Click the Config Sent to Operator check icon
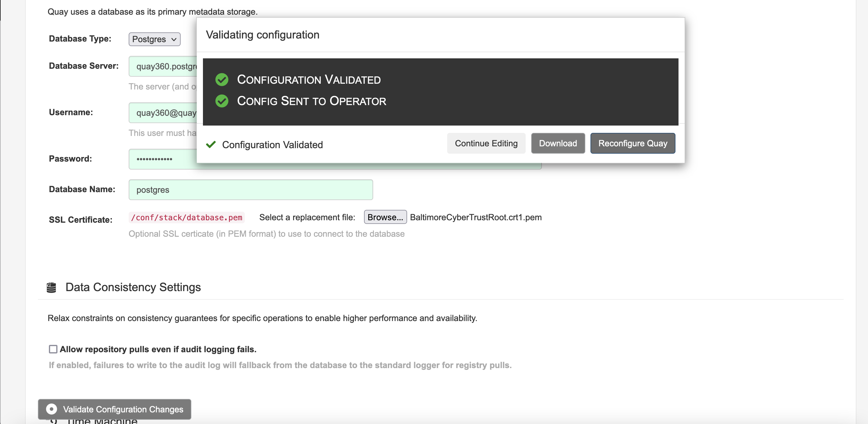The height and width of the screenshot is (424, 868). (222, 101)
